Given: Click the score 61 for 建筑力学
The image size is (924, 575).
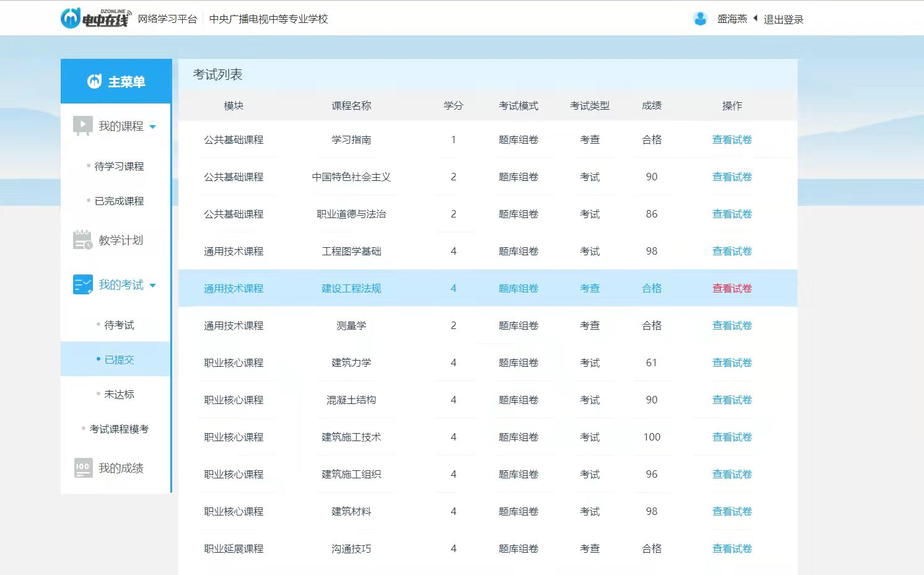Looking at the screenshot, I should point(652,362).
